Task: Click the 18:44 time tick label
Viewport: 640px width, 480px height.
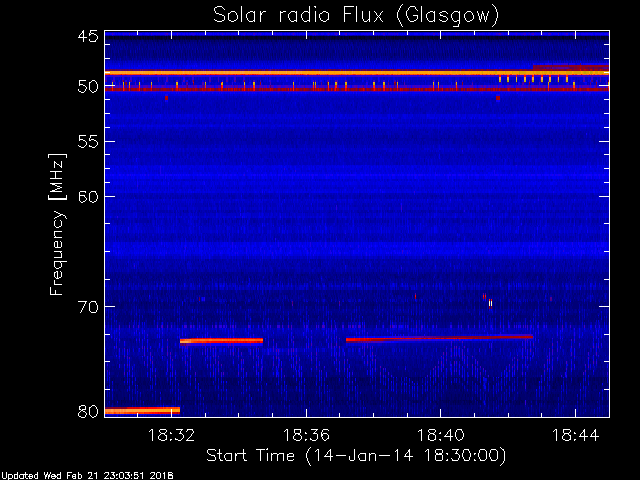Action: (x=575, y=435)
